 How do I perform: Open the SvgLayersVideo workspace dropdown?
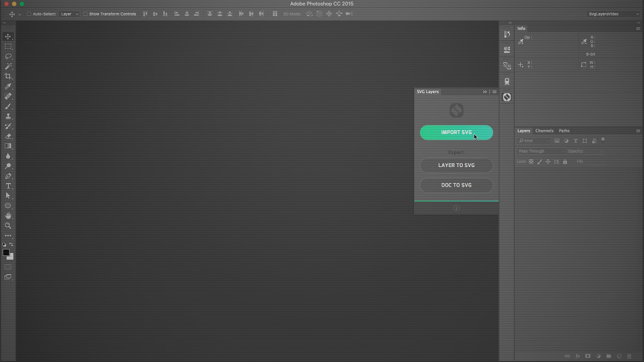(x=613, y=14)
